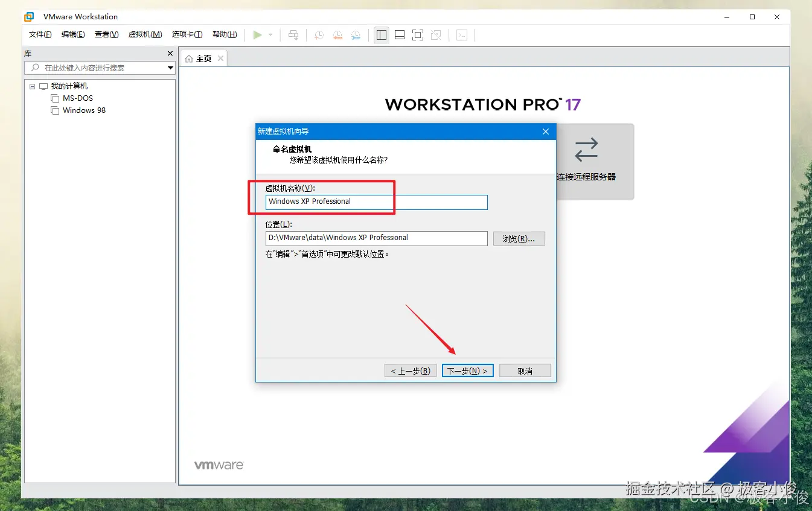Click the 上一步(B) back button

pyautogui.click(x=411, y=370)
